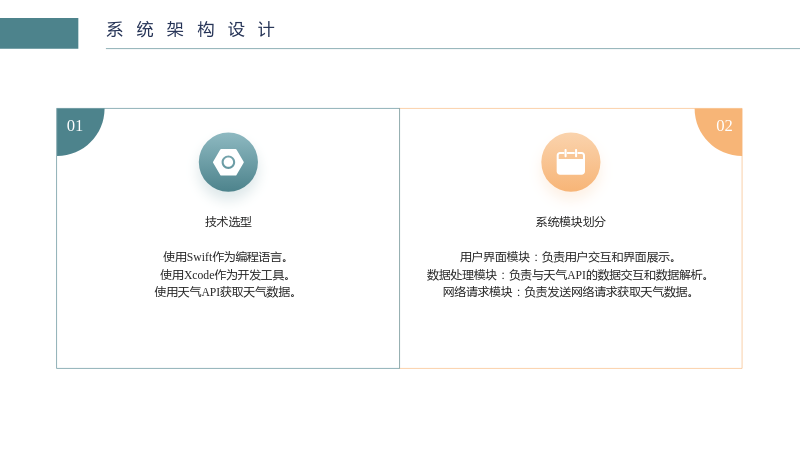Click the horizontal line under the title
800x450 pixels.
(x=453, y=48)
